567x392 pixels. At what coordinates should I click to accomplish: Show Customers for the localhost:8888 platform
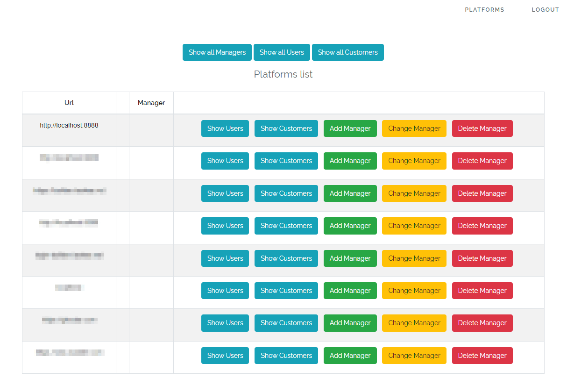(286, 128)
